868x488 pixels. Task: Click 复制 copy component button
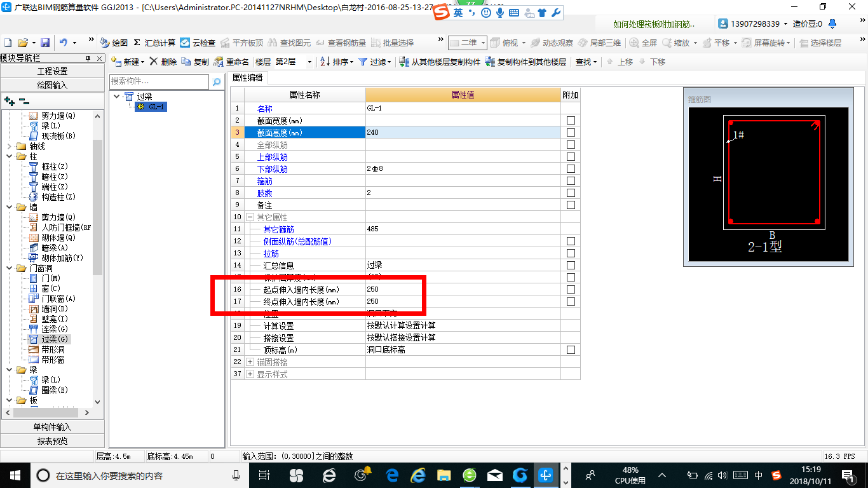click(195, 62)
